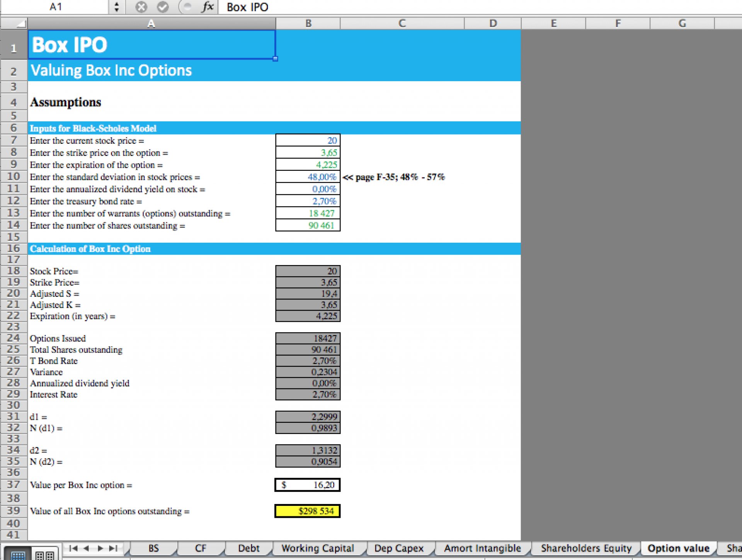
Task: Select column A header
Action: coord(151,24)
